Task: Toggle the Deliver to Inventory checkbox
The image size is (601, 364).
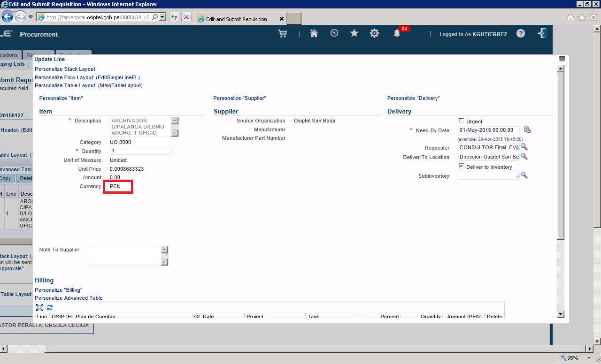Action: [x=461, y=167]
